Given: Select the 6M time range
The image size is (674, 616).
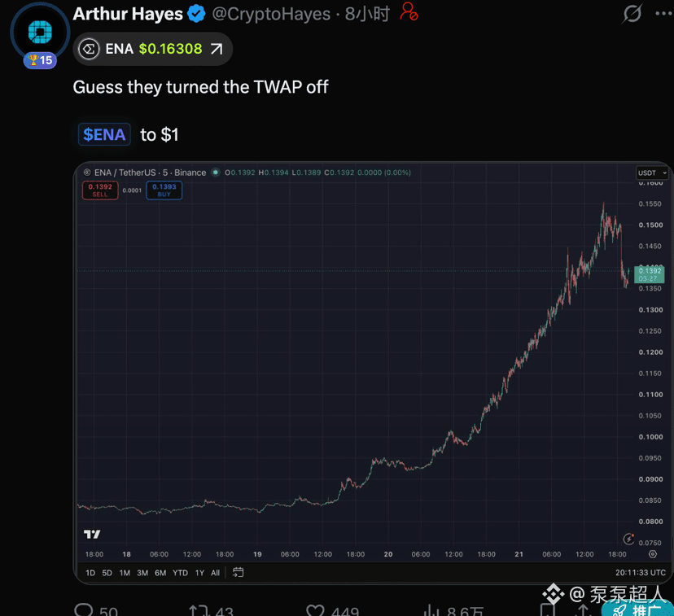Looking at the screenshot, I should click(x=160, y=573).
